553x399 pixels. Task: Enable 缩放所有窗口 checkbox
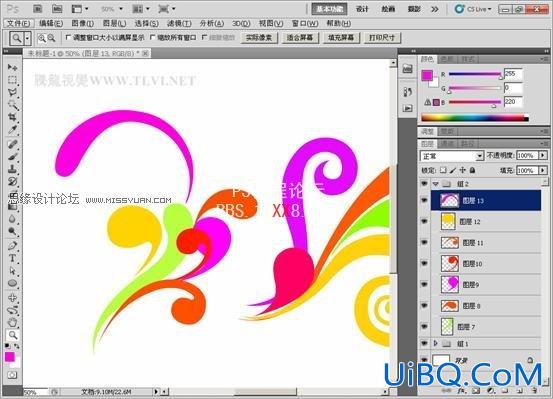[x=153, y=37]
